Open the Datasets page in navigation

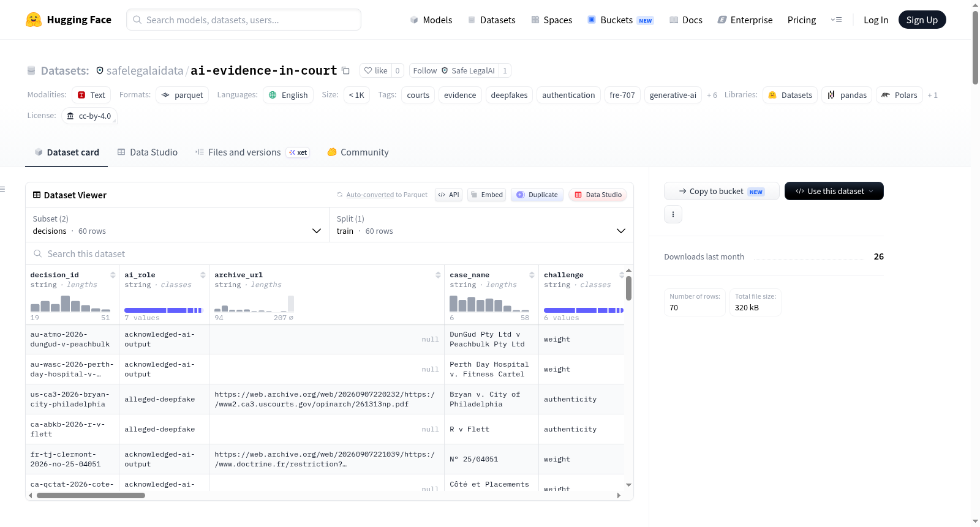491,20
